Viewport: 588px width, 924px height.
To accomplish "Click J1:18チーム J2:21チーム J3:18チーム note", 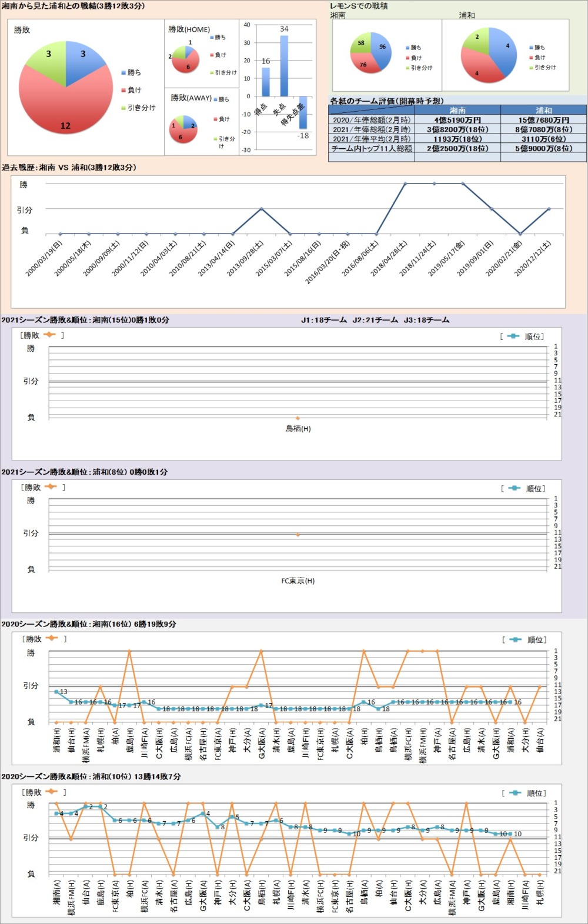I will (x=375, y=320).
